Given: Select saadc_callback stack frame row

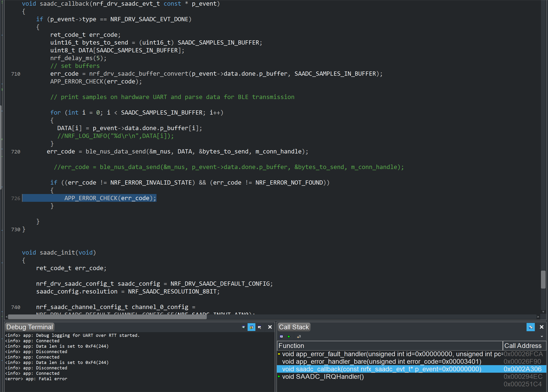Looking at the screenshot, I should (x=412, y=369).
